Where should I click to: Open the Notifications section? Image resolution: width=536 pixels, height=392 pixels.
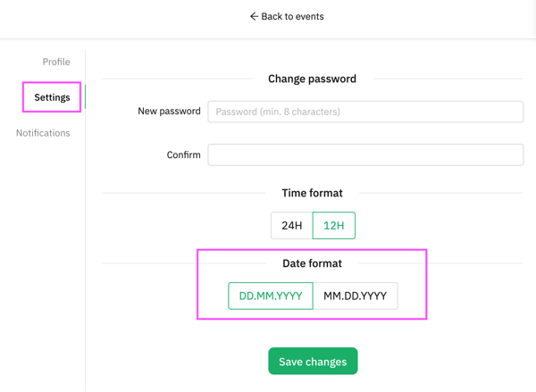(x=43, y=133)
